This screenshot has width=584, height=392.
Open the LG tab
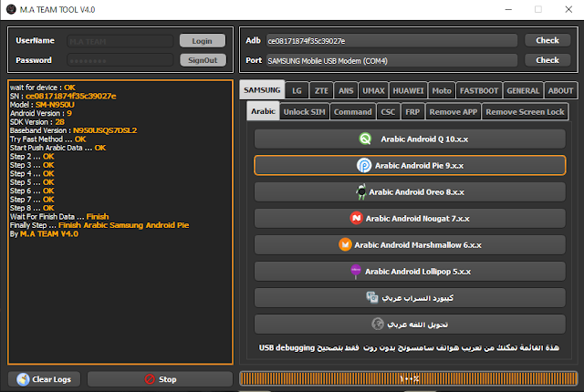pos(297,91)
